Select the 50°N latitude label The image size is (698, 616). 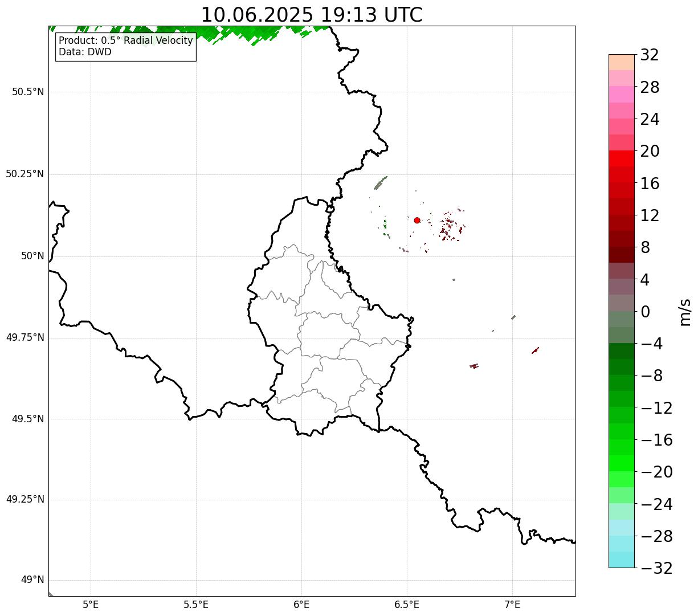point(33,256)
